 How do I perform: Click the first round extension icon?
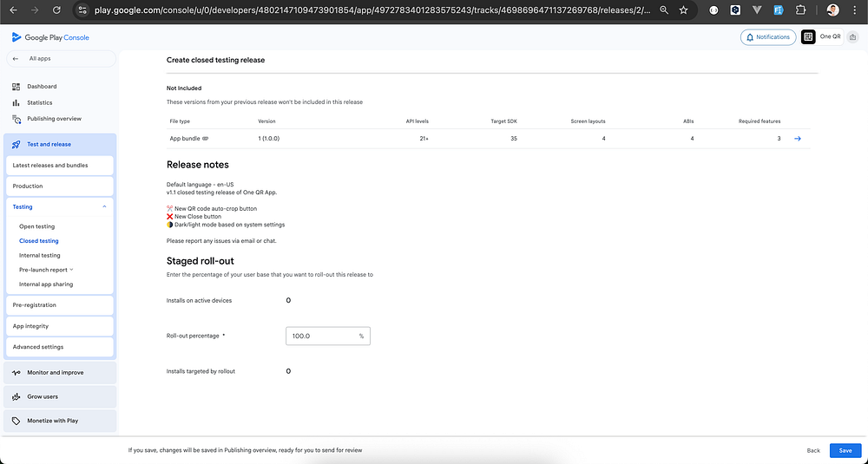(x=713, y=10)
